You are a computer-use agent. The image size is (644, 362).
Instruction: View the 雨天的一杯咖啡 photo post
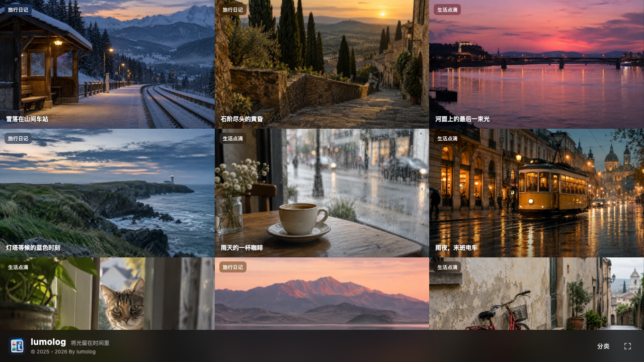(x=322, y=193)
